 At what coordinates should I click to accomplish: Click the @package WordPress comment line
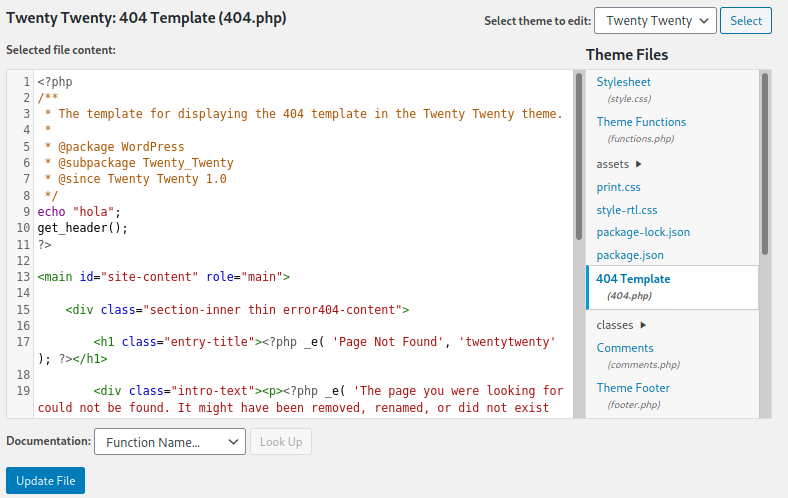coord(114,147)
